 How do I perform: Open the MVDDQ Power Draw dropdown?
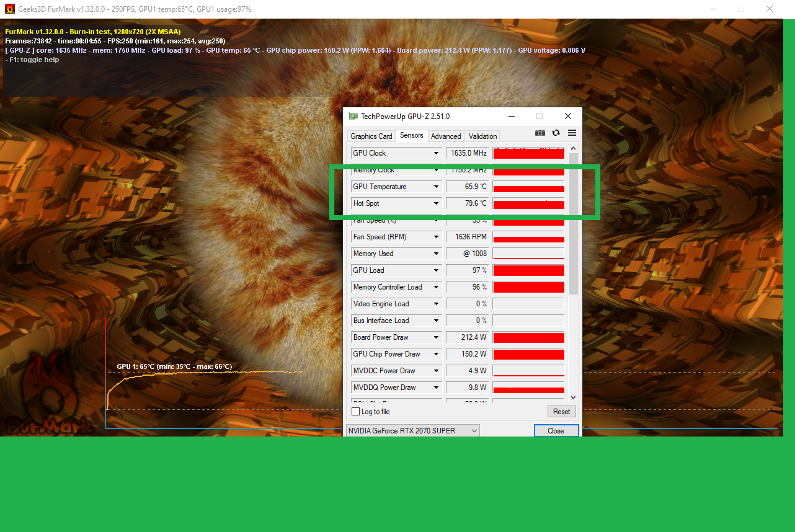pos(436,388)
